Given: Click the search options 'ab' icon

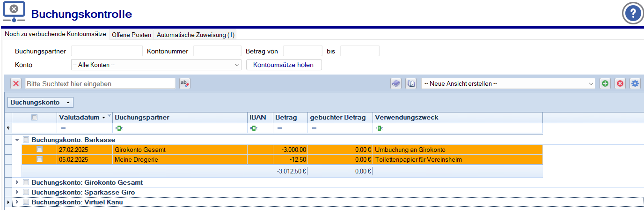Looking at the screenshot, I should 185,83.
